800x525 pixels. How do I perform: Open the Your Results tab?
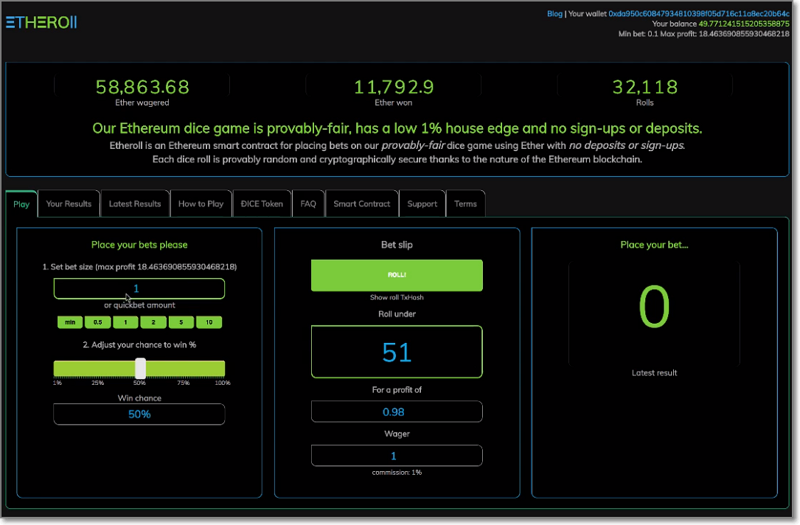(x=69, y=204)
